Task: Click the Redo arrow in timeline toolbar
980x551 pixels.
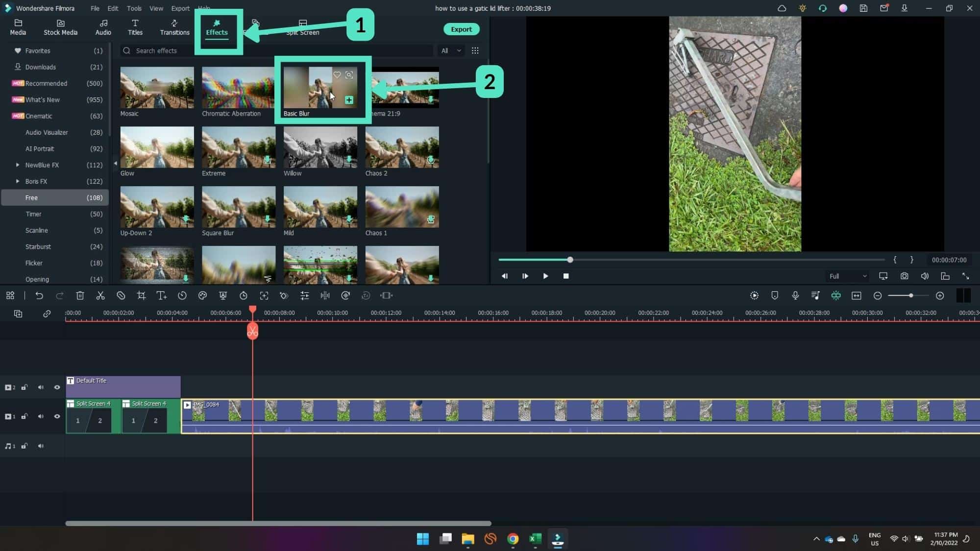Action: pyautogui.click(x=60, y=295)
